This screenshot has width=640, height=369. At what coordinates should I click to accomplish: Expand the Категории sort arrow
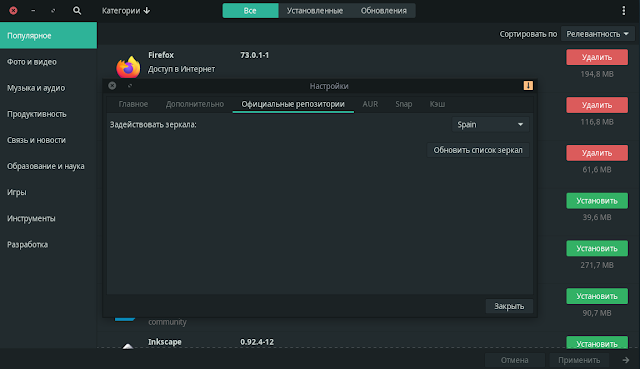tap(147, 11)
